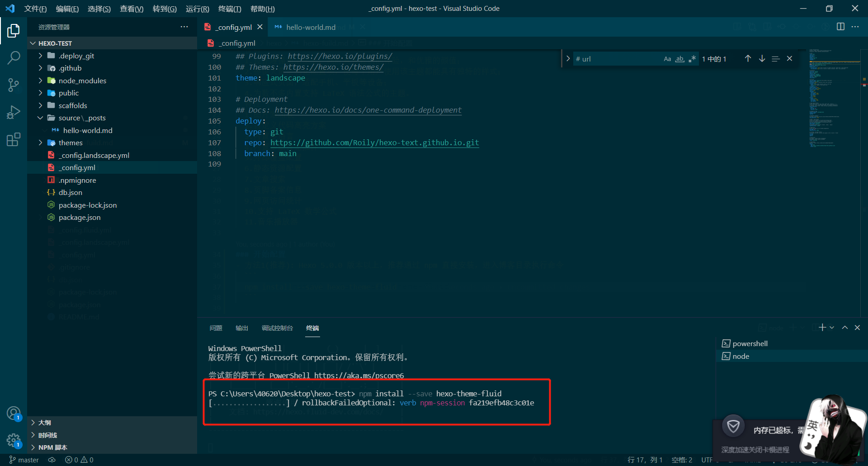Close the _config.yml editor tab
This screenshot has width=868, height=466.
pyautogui.click(x=260, y=27)
